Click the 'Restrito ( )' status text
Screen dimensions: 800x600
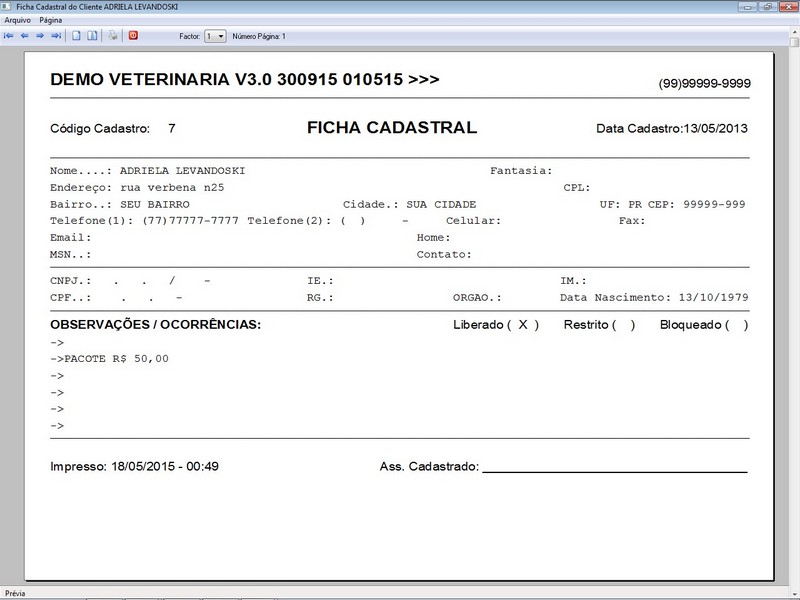point(599,325)
